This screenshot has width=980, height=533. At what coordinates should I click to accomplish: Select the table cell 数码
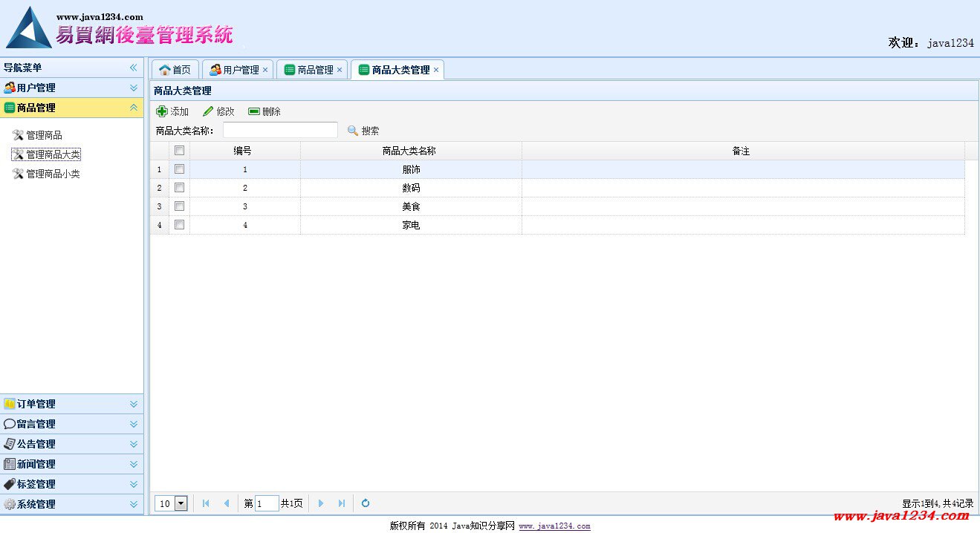pyautogui.click(x=411, y=188)
